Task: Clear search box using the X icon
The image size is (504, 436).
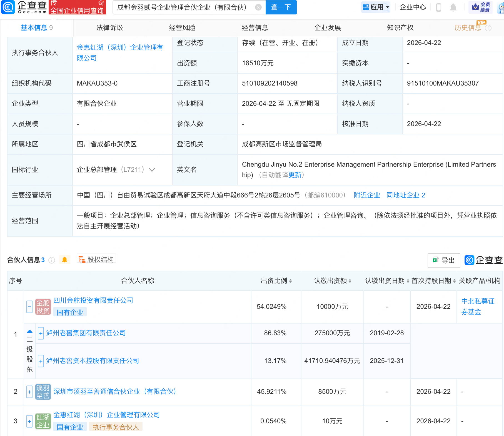Action: coord(258,7)
